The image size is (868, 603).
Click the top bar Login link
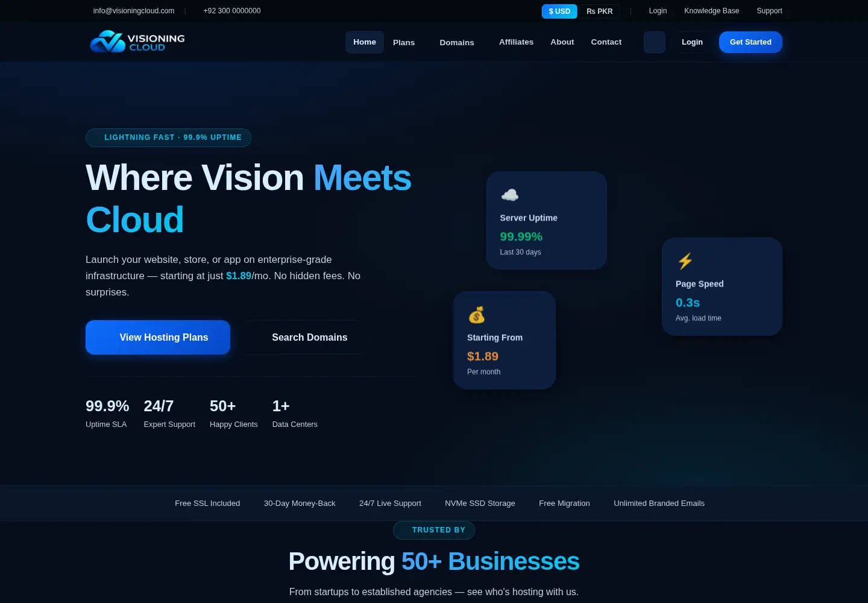click(x=658, y=11)
